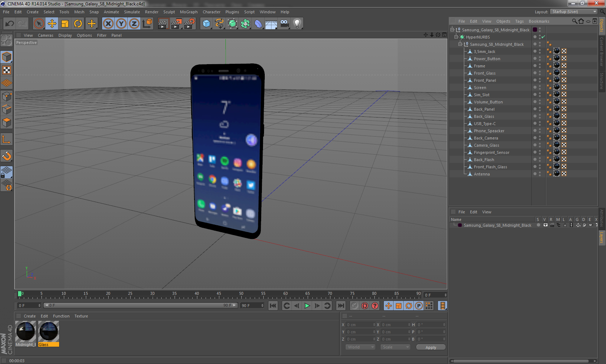This screenshot has width=606, height=364.
Task: Select Fingerprint_Sensor object in tree
Action: click(x=491, y=152)
